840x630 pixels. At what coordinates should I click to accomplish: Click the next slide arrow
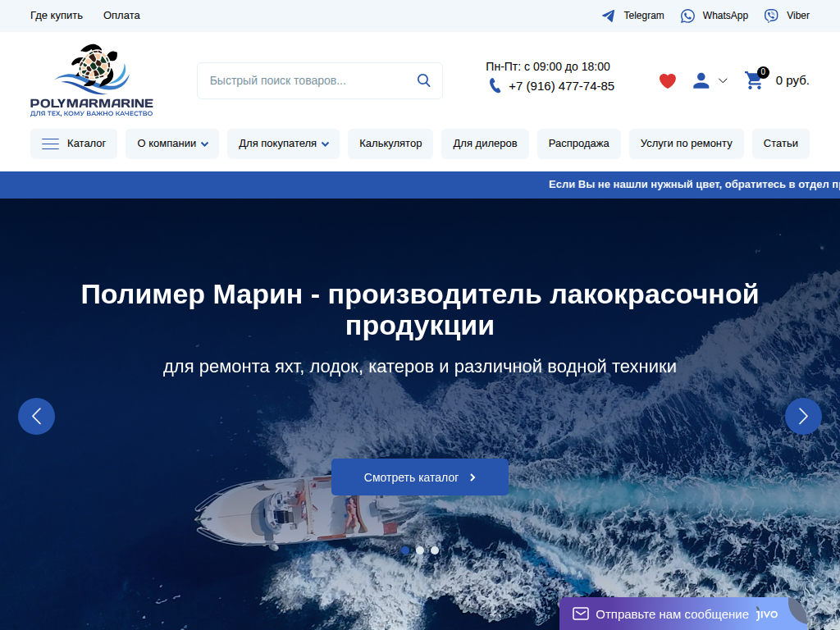[803, 416]
